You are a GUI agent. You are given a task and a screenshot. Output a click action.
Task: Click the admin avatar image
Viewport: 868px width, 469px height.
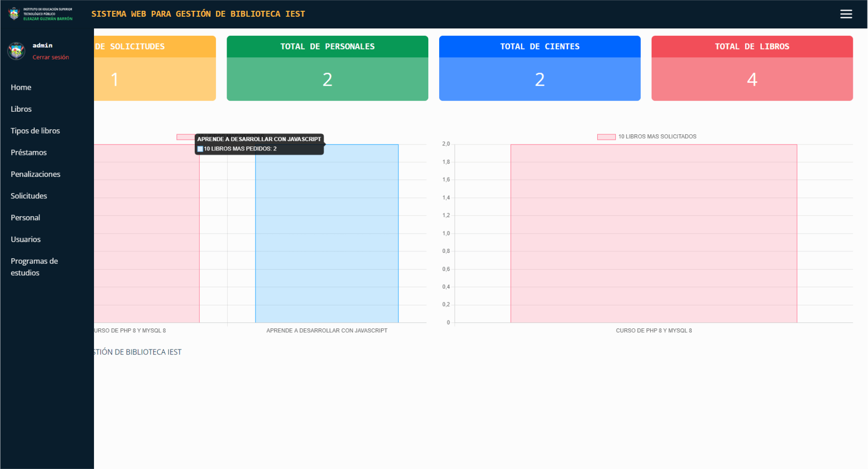[16, 51]
